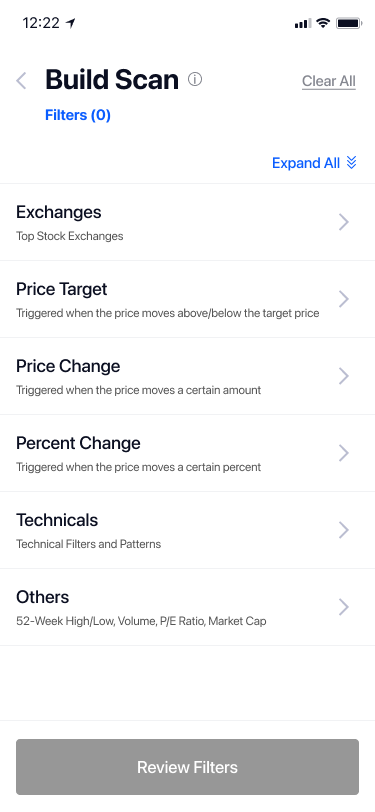Click the double-chevron Expand All icon
This screenshot has height=812, width=375.
coord(352,163)
